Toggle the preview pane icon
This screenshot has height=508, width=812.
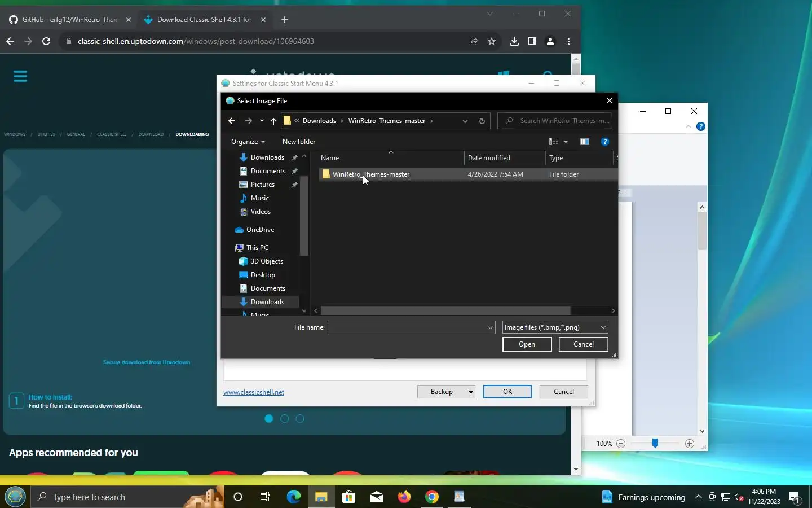[x=585, y=142]
